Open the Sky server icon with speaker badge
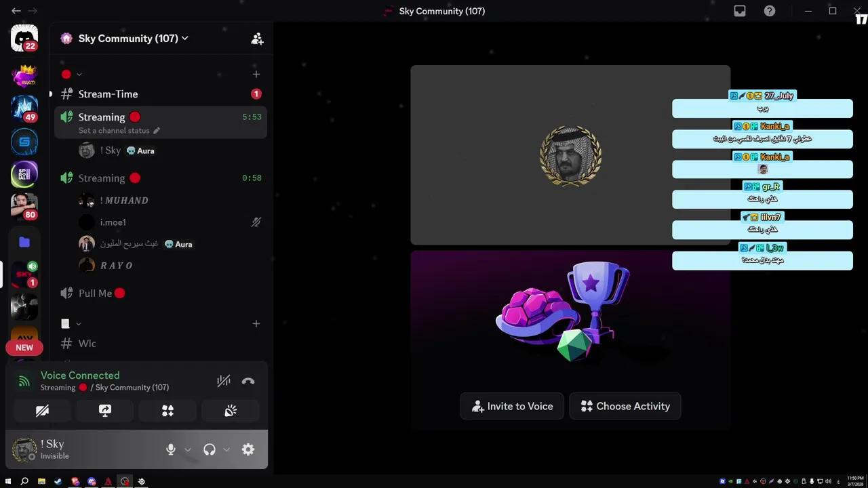The height and width of the screenshot is (488, 868). coord(24,274)
